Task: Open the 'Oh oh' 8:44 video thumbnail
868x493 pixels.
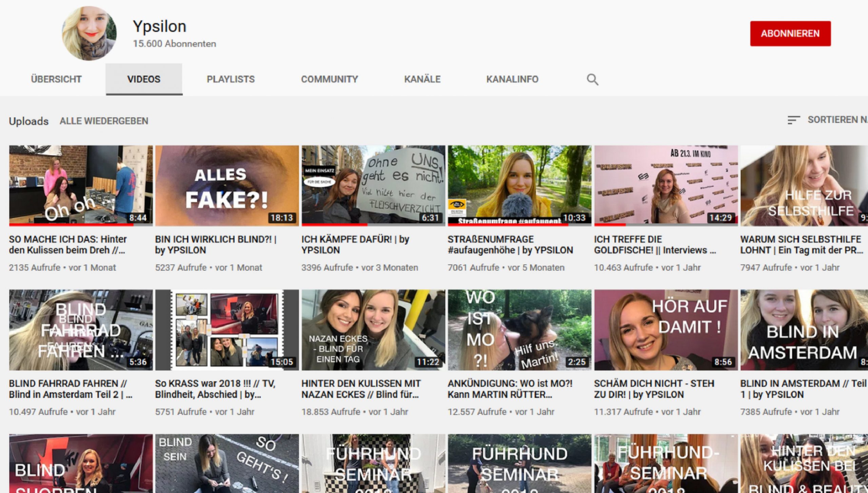Action: (x=81, y=186)
